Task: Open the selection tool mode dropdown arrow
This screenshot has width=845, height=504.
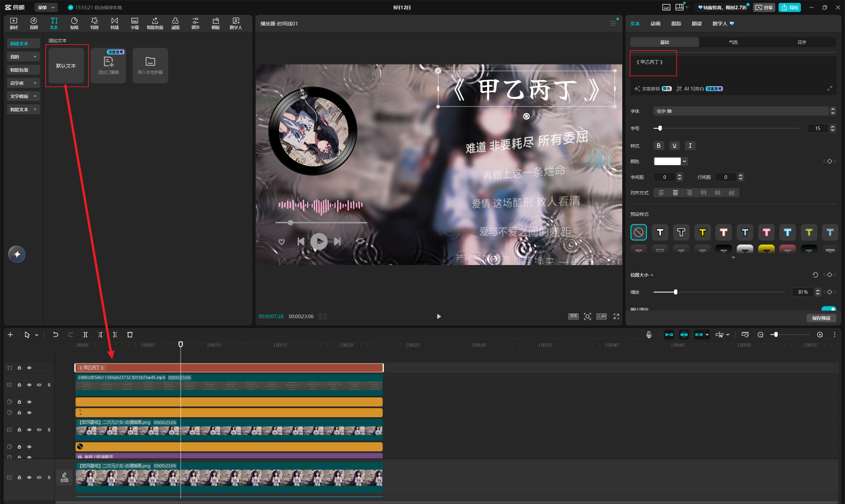Action: click(x=37, y=335)
